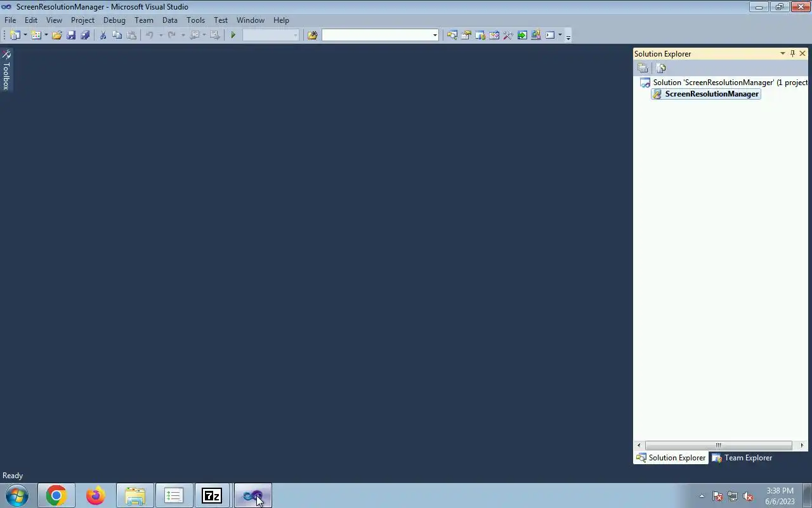Click the muted volume tray icon
The height and width of the screenshot is (508, 812).
point(748,496)
